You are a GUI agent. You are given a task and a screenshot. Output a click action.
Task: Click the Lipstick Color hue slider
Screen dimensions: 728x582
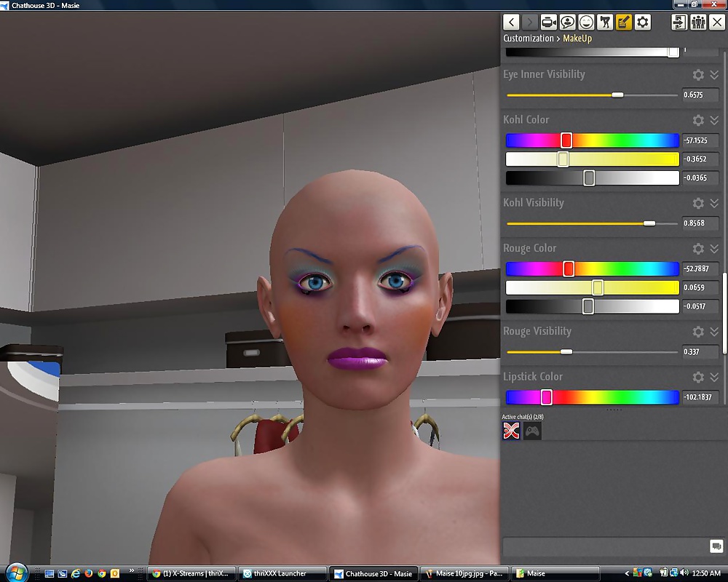click(x=591, y=397)
